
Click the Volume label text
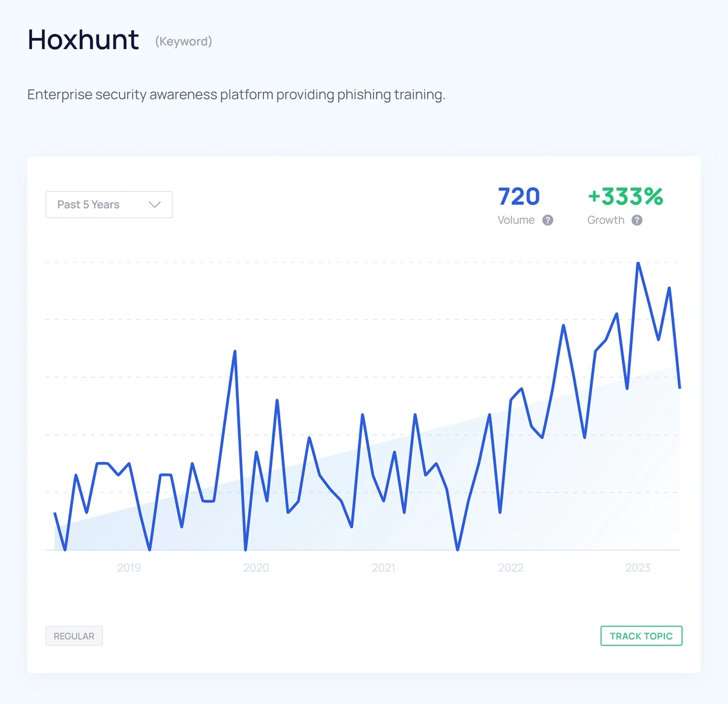coord(516,220)
